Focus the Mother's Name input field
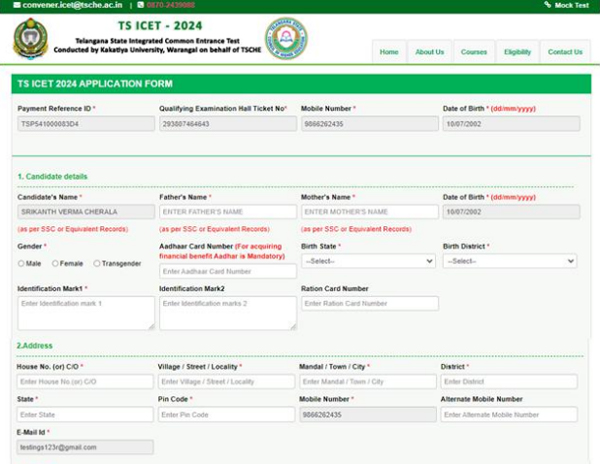Image resolution: width=600 pixels, height=464 pixels. (370, 212)
